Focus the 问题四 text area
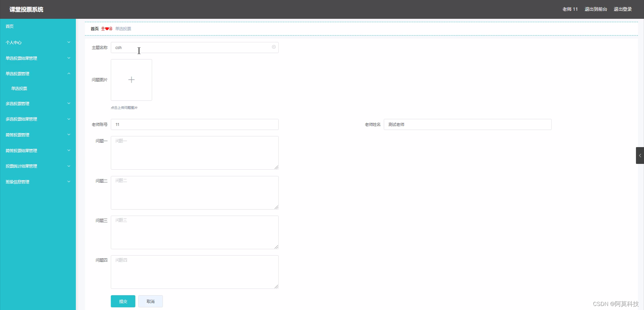Viewport: 644px width, 310px height. [195, 272]
